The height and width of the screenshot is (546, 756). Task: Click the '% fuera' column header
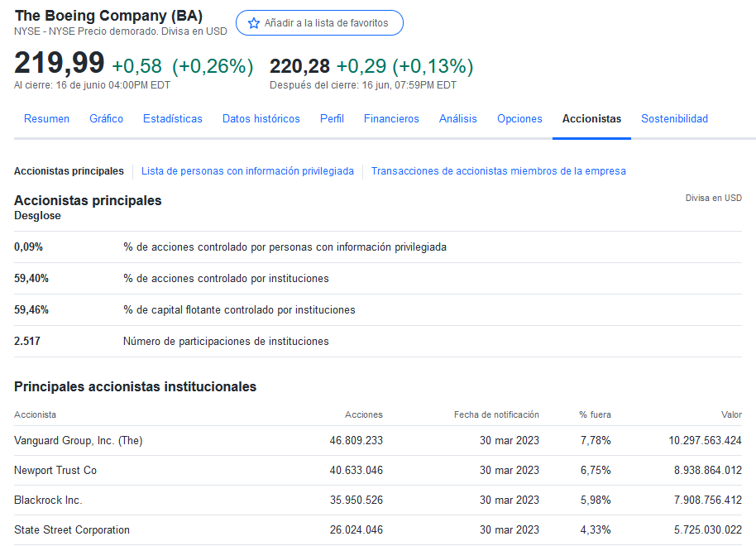(595, 414)
